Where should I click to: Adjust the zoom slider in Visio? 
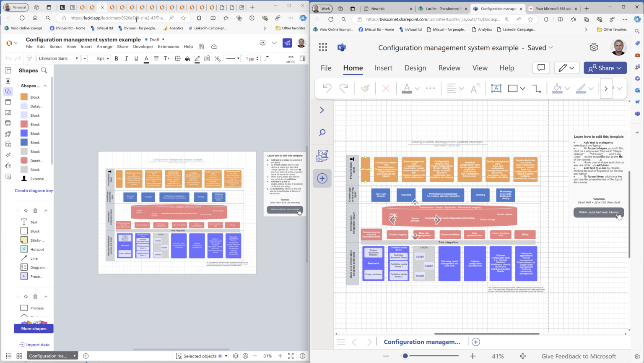coord(405,356)
